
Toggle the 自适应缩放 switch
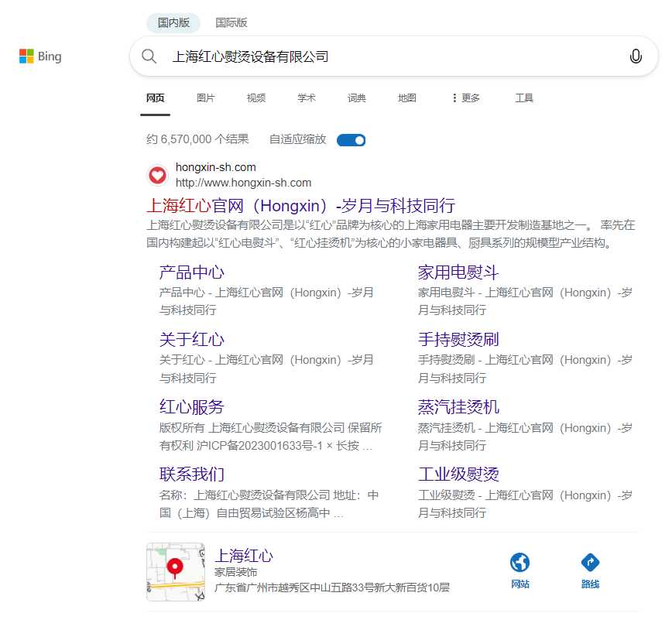tap(351, 140)
